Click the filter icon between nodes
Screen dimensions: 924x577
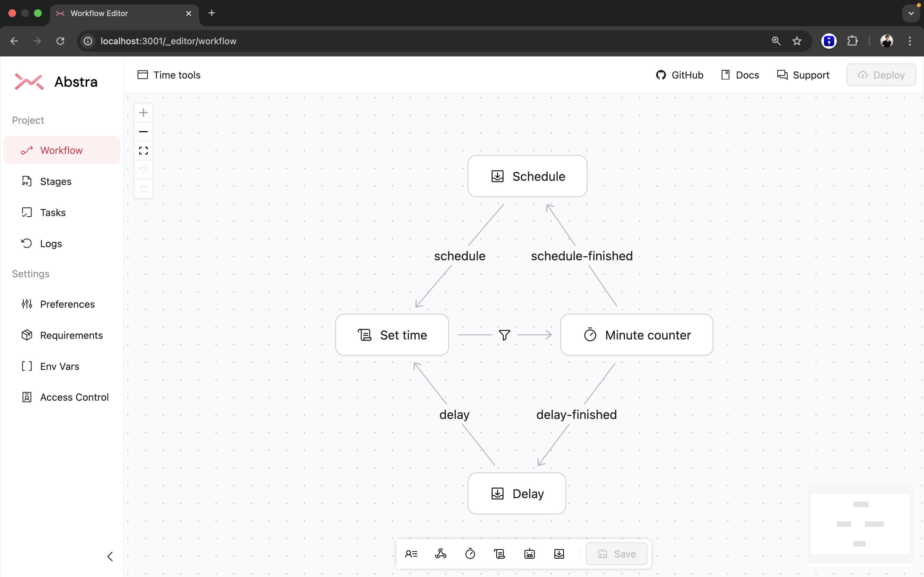pyautogui.click(x=504, y=335)
